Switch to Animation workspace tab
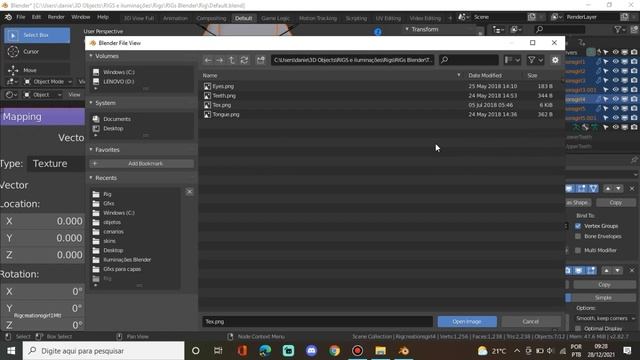 (175, 18)
